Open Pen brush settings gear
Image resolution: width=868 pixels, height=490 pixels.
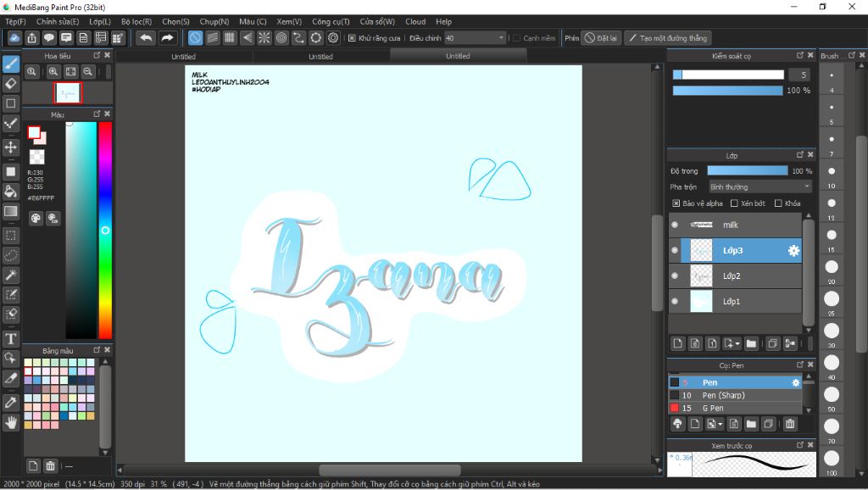(795, 382)
